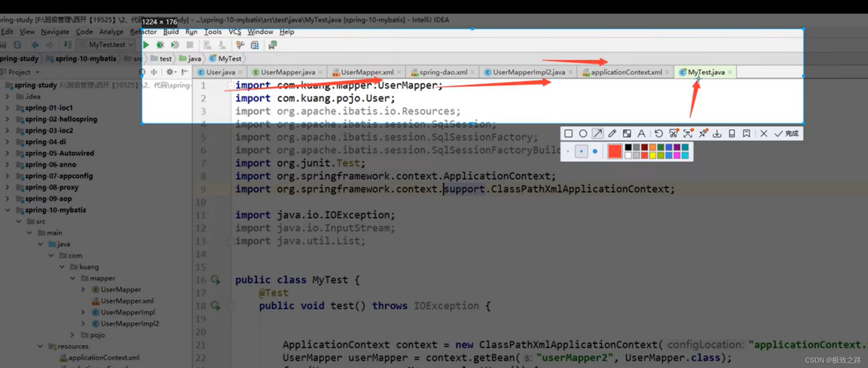Click the word support on line 9
This screenshot has width=868, height=368.
(x=464, y=189)
